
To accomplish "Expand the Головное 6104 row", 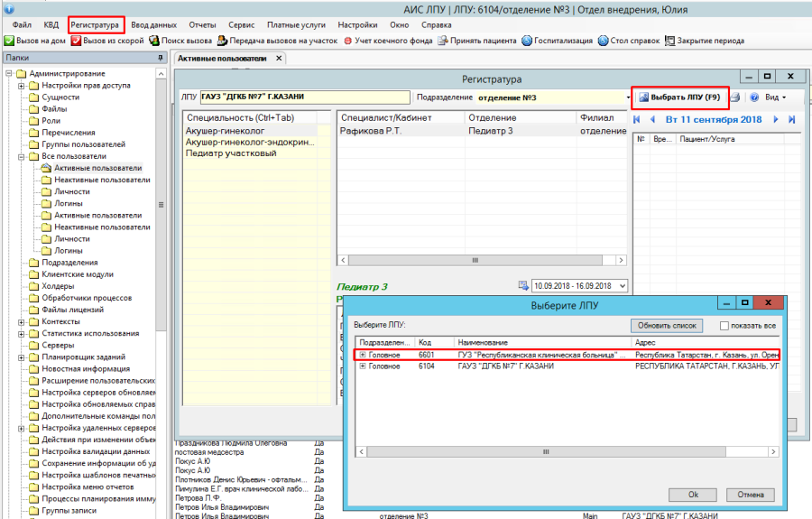I will coord(363,366).
